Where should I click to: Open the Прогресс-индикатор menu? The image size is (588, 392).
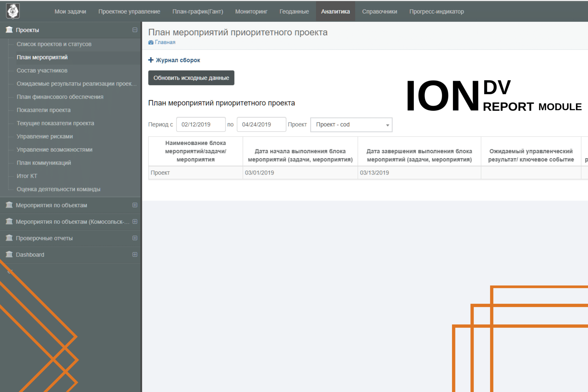(x=437, y=12)
